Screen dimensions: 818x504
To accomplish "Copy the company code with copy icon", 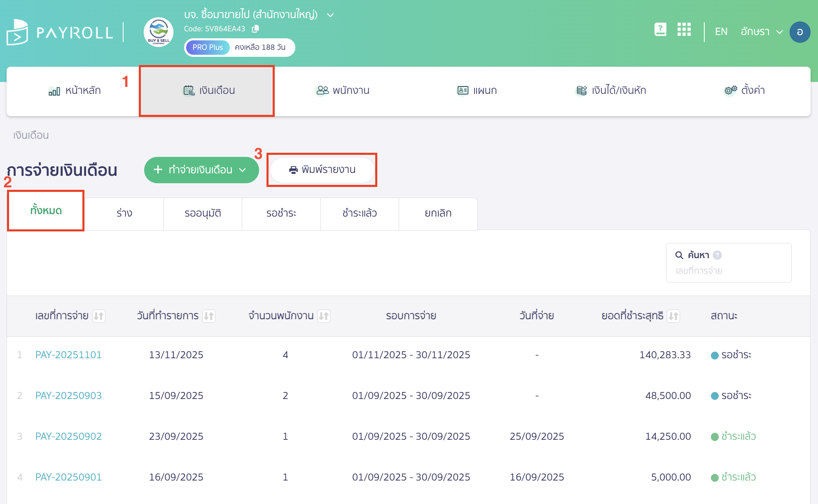I will [255, 29].
